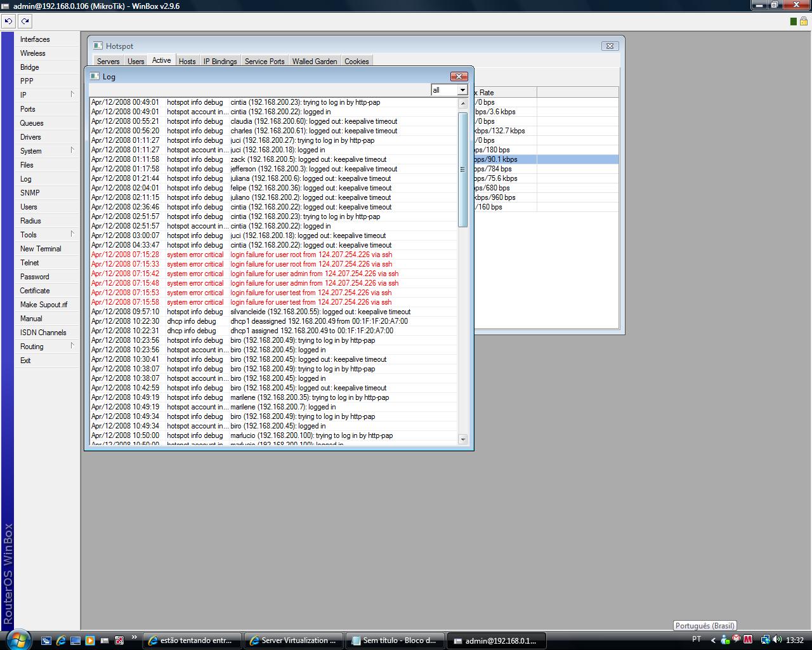Click the yellow padlock secure-mode icon
This screenshot has width=812, height=650.
point(804,22)
